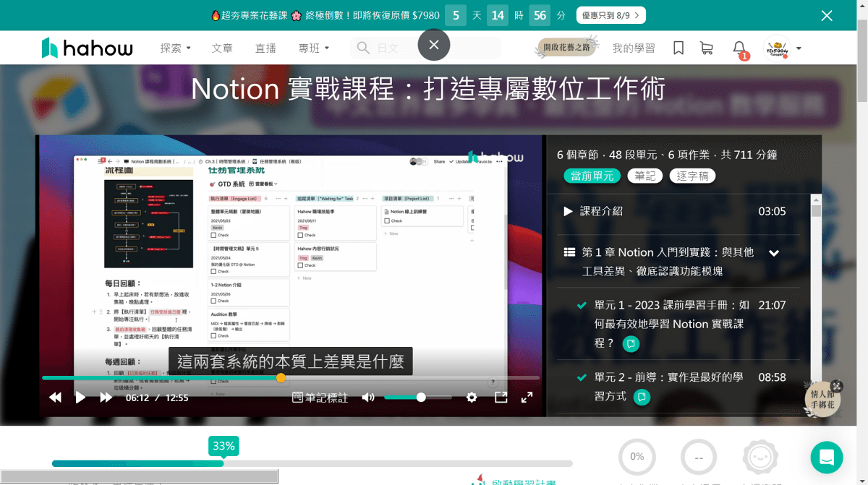Image resolution: width=868 pixels, height=485 pixels.
Task: Switch to the 筆記 tab
Action: (x=645, y=176)
